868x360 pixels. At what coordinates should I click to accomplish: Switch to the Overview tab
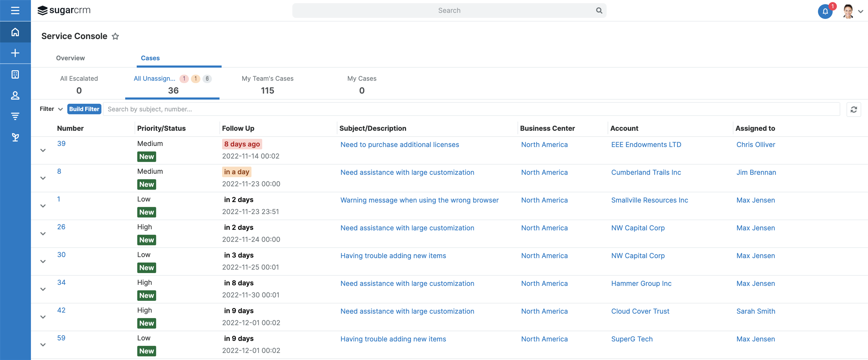click(x=70, y=58)
